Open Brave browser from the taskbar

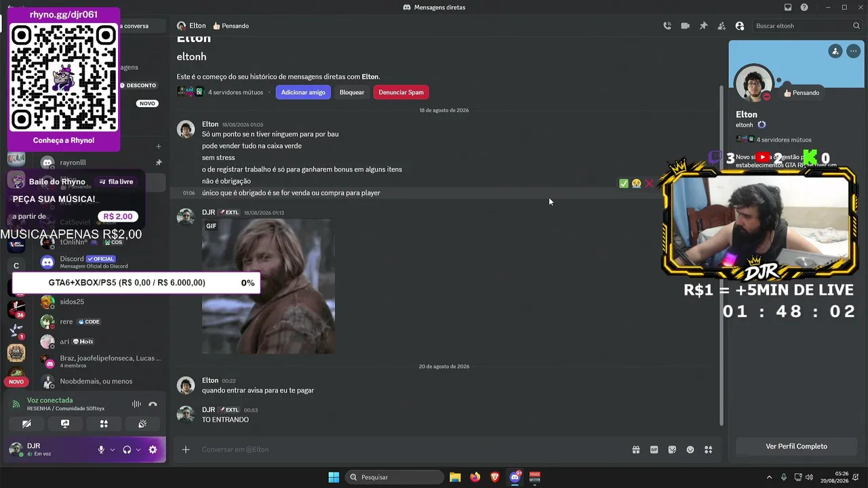click(495, 477)
